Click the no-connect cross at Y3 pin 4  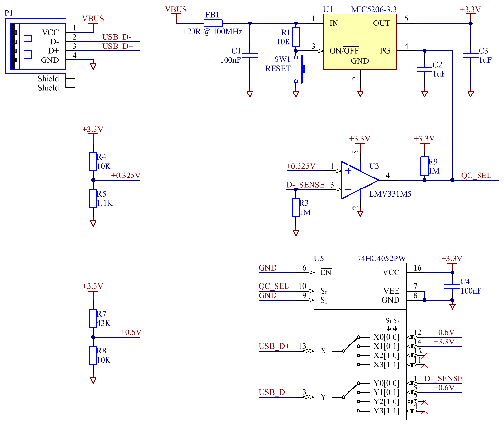point(425,411)
